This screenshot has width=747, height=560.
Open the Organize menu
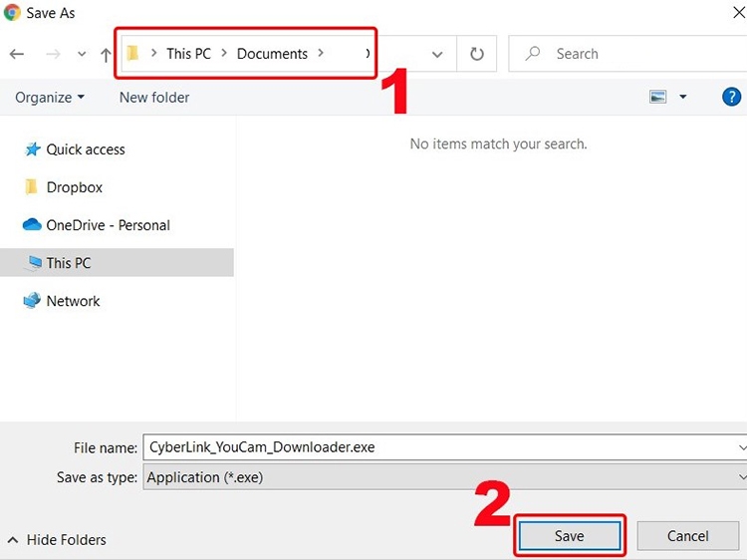[x=50, y=98]
